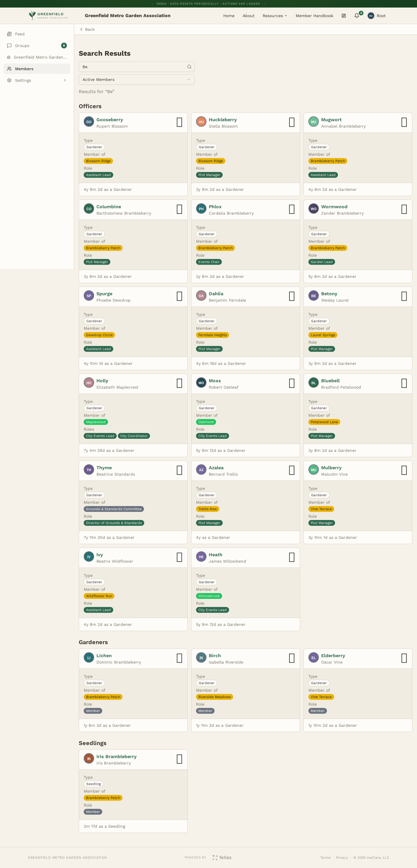Expand the Resources menu in the navbar
This screenshot has height=868, width=417.
pos(275,16)
